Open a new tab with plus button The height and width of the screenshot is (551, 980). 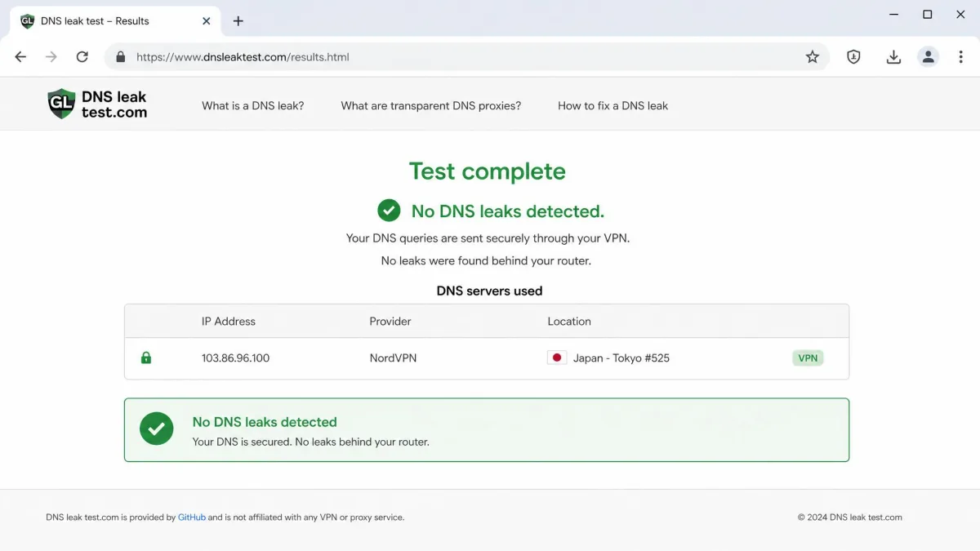pos(238,21)
